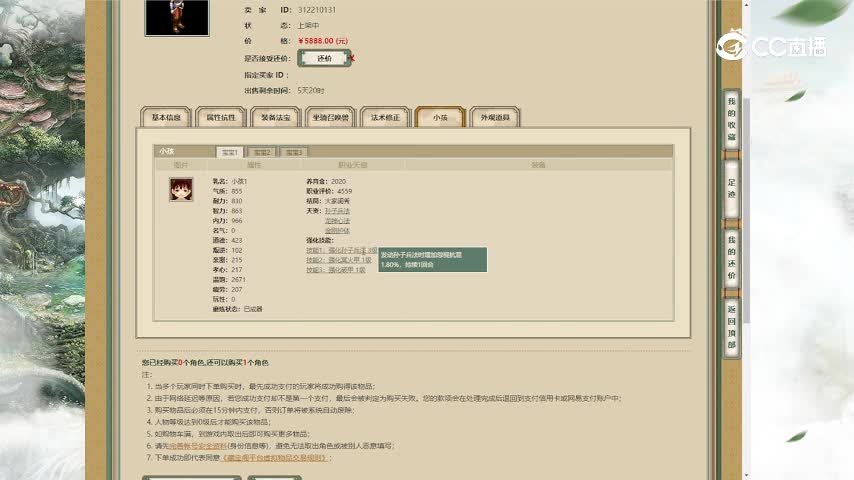Screen dimensions: 854x480
Task: Open the trading rules link in note 7
Action: (276, 458)
